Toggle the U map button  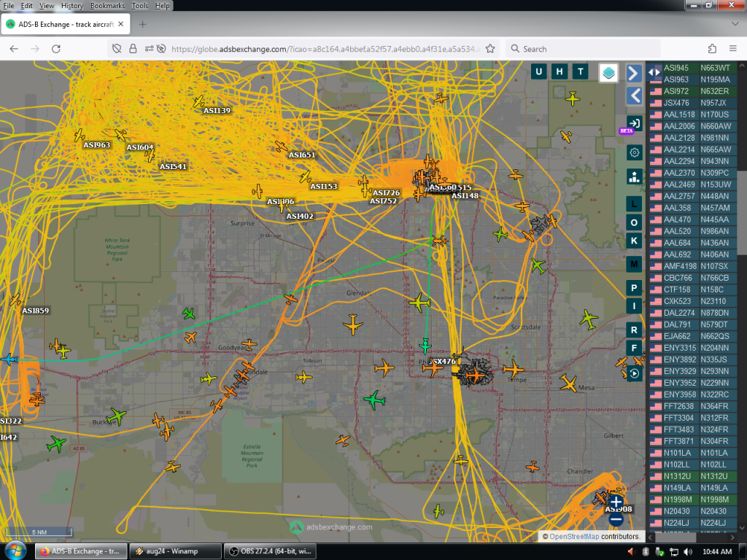539,71
